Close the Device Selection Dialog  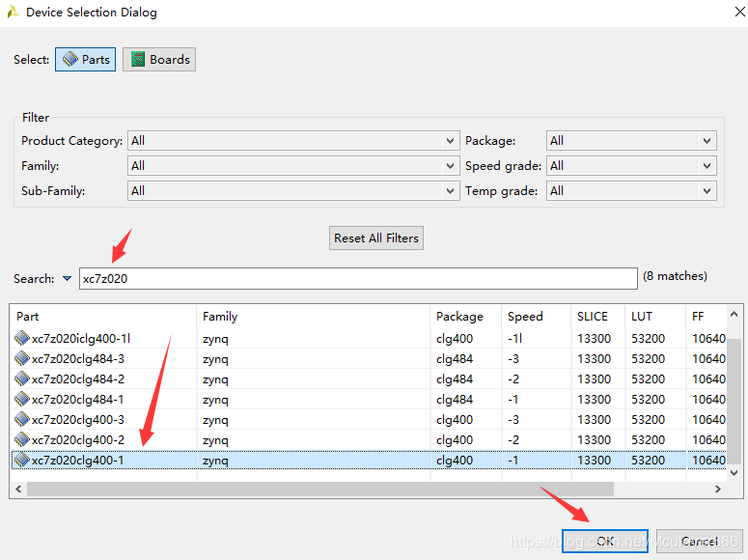point(740,12)
